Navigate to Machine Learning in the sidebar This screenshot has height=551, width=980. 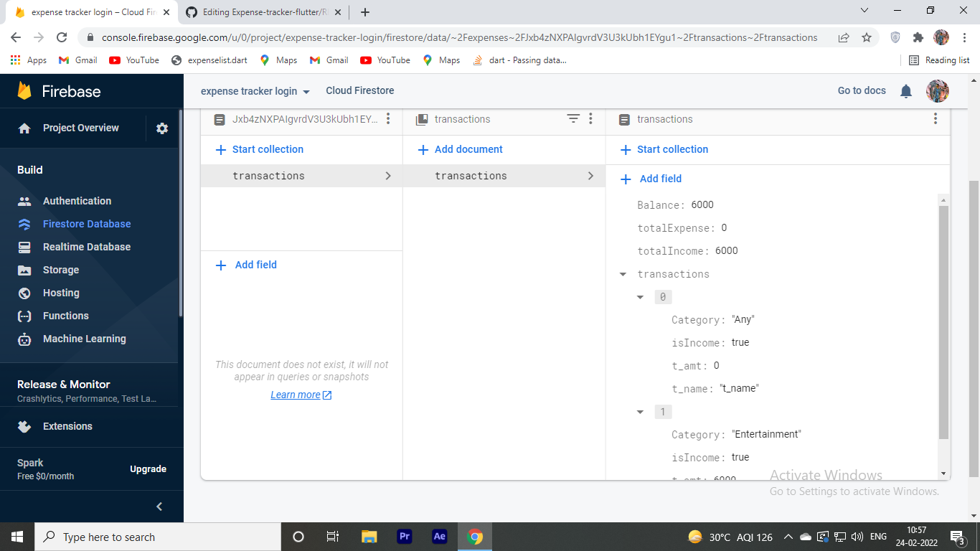click(x=85, y=339)
